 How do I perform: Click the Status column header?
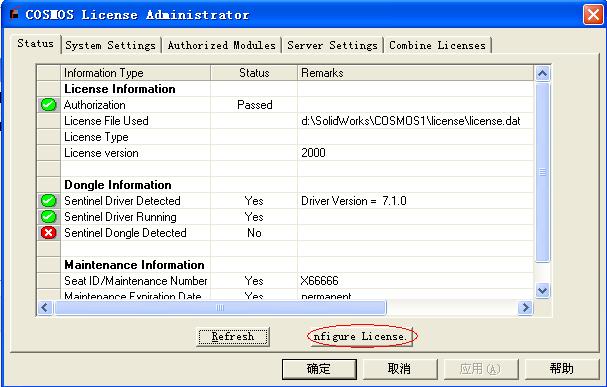[254, 73]
